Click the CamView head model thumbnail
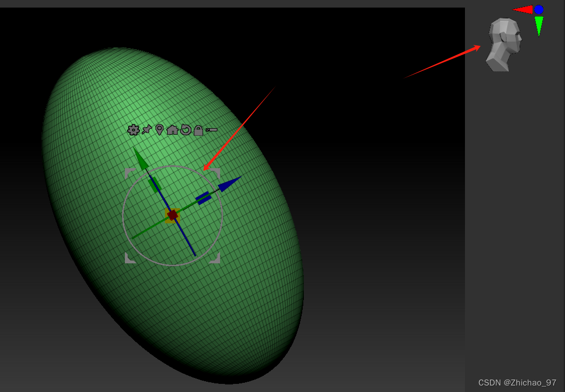Viewport: 565px width, 392px height. pyautogui.click(x=504, y=45)
